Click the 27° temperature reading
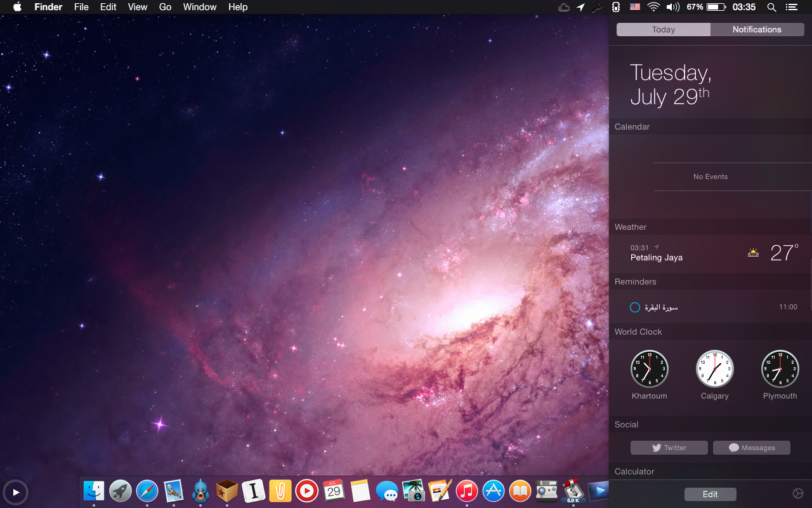This screenshot has height=508, width=812. tap(785, 253)
